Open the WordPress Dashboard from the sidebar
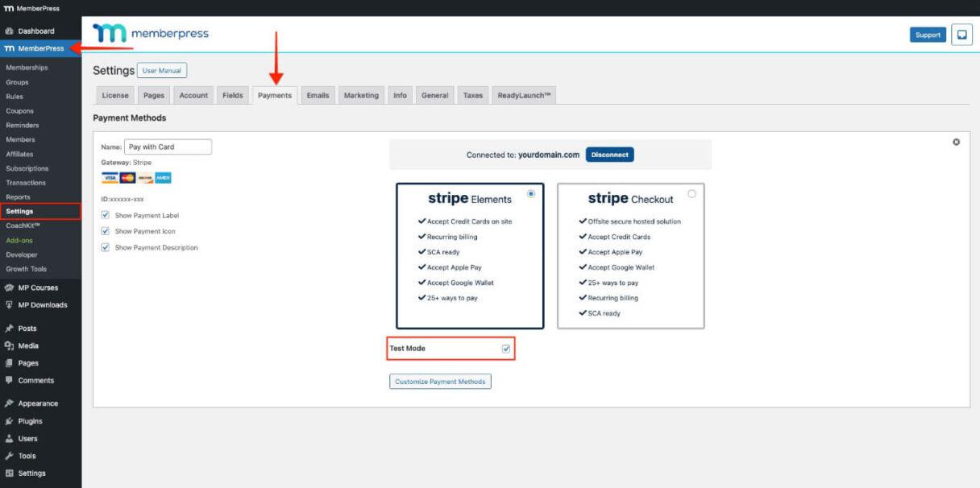Image resolution: width=980 pixels, height=488 pixels. (x=35, y=30)
